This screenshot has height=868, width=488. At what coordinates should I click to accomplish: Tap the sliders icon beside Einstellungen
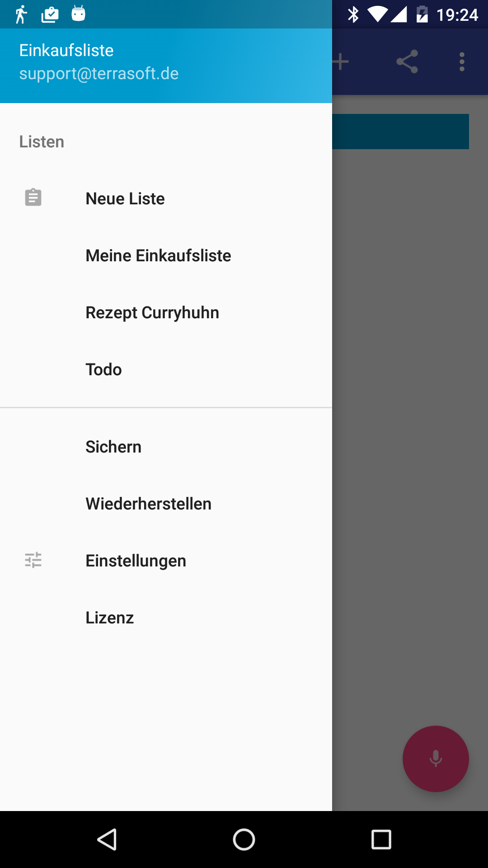33,560
